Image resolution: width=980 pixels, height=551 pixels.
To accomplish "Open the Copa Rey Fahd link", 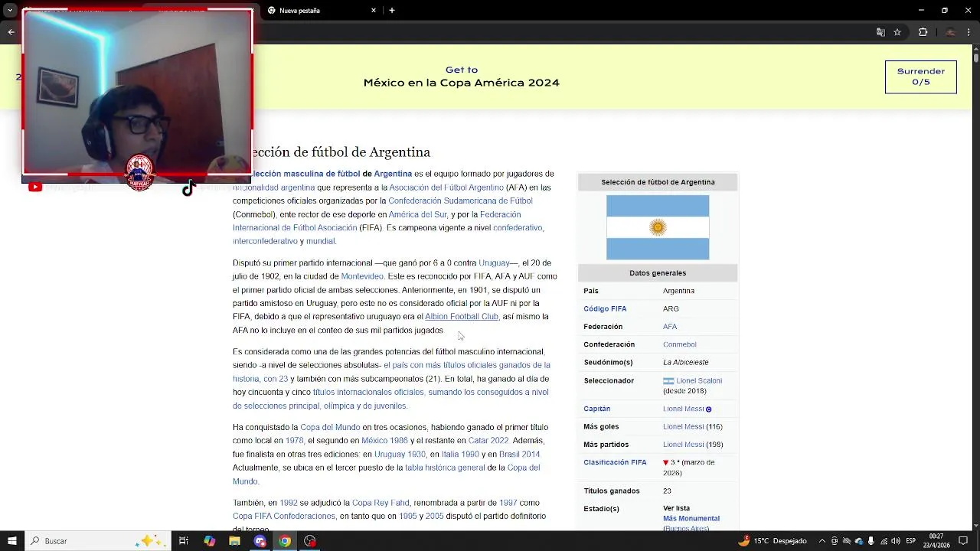I will [381, 504].
